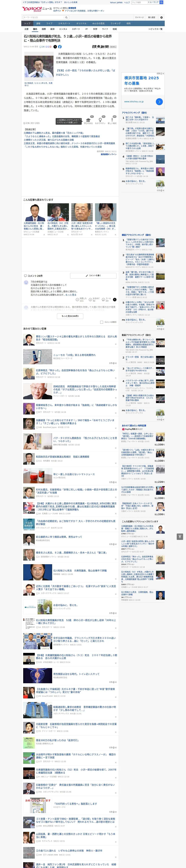Select the エンタメ category
This screenshot has width=186, height=868.
[x=63, y=29]
